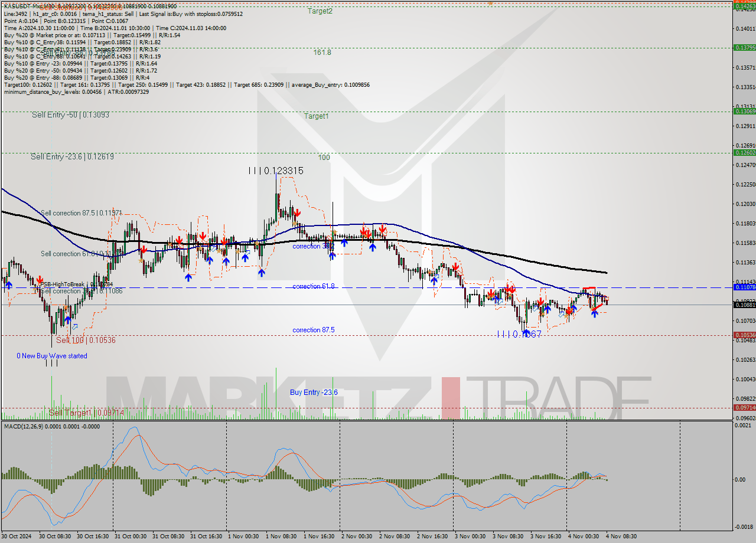Click the '3 Nov 16:30' time axis label
Viewport: 756px width, 543px height.
click(545, 537)
